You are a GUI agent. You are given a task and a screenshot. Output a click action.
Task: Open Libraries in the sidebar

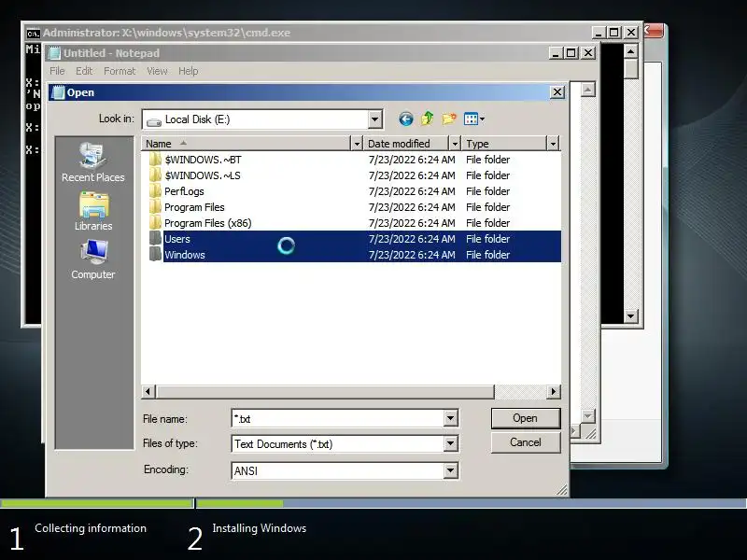[x=93, y=212]
